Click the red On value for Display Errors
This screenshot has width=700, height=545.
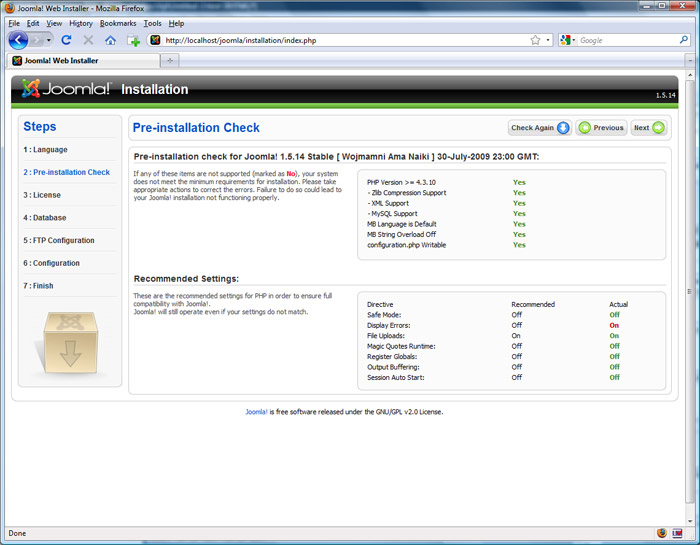pyautogui.click(x=614, y=325)
